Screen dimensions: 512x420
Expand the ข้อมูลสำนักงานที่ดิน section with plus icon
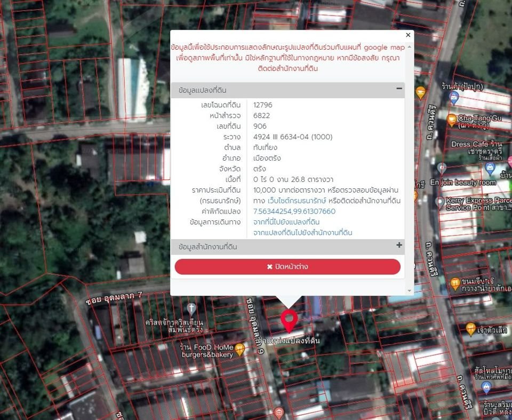coord(399,245)
